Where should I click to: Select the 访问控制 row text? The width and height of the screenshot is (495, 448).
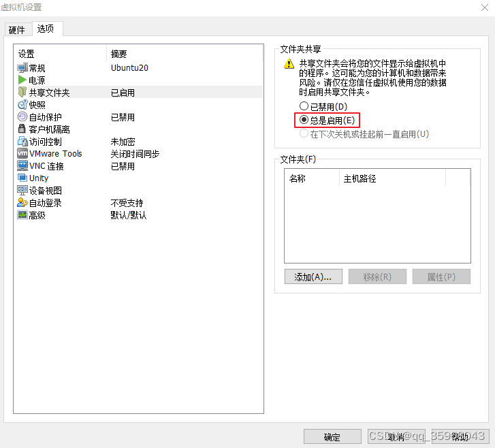45,142
